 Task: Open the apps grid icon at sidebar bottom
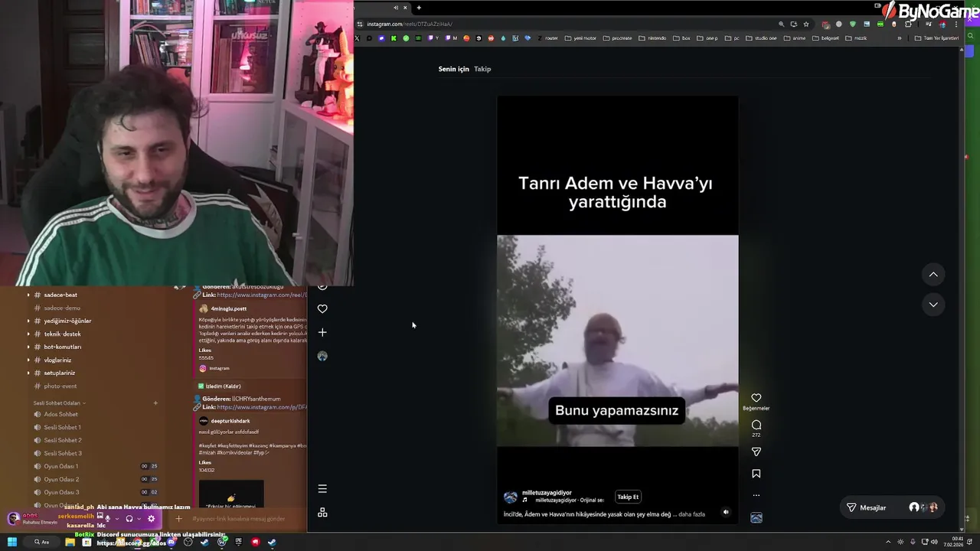pyautogui.click(x=322, y=512)
